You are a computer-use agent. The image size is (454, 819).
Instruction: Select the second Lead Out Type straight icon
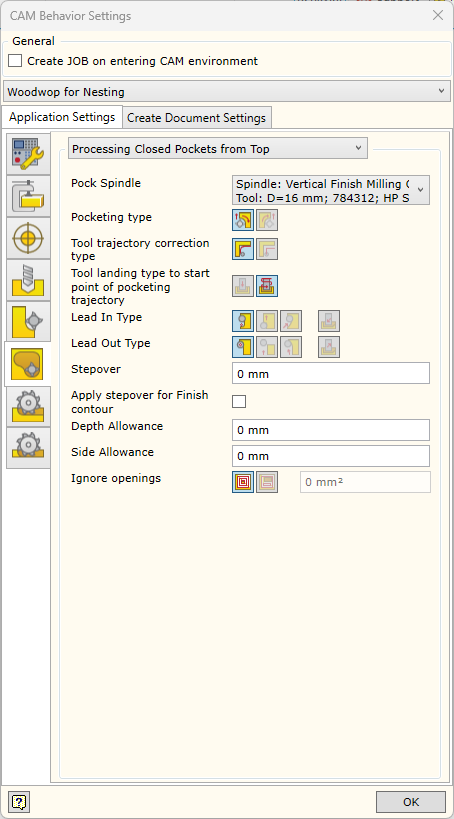(267, 347)
